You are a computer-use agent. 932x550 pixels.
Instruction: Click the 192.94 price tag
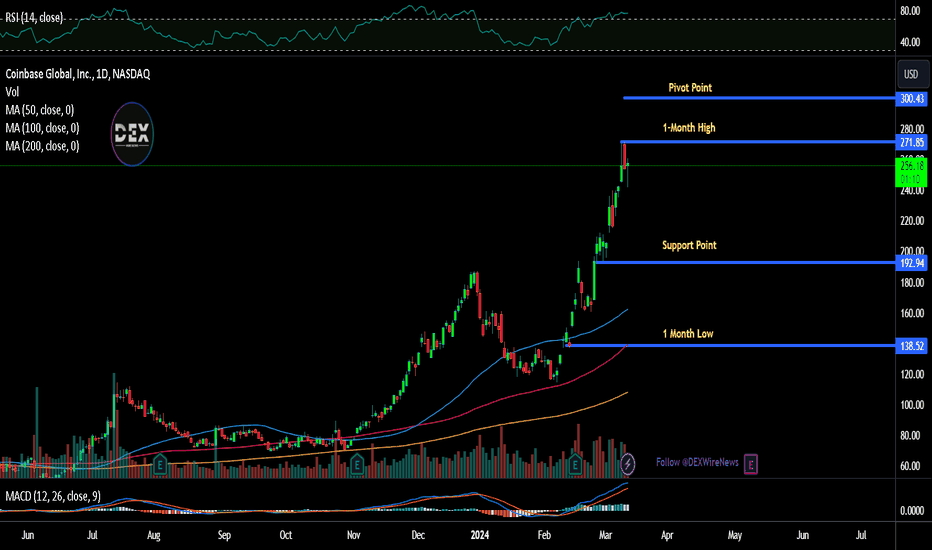[x=912, y=263]
